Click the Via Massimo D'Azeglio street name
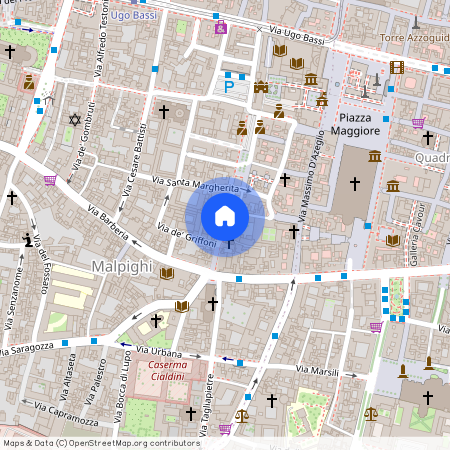The image size is (450, 450). tap(311, 176)
